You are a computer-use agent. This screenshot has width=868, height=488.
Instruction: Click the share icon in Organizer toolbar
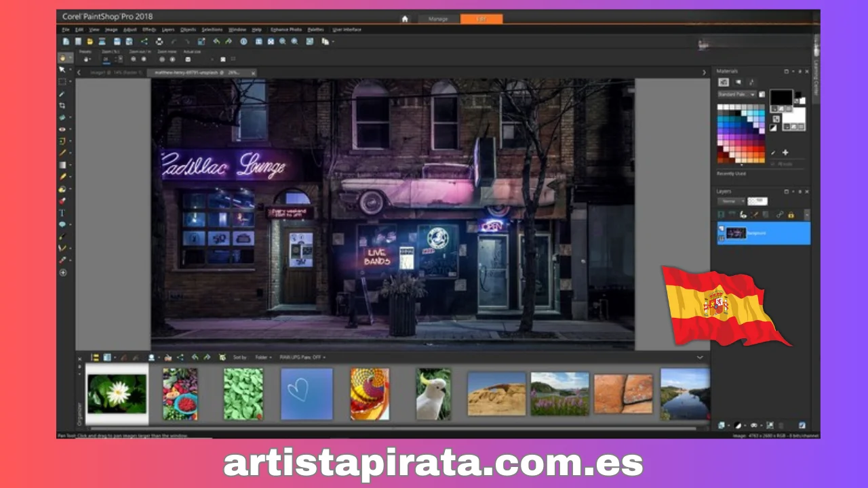click(180, 357)
